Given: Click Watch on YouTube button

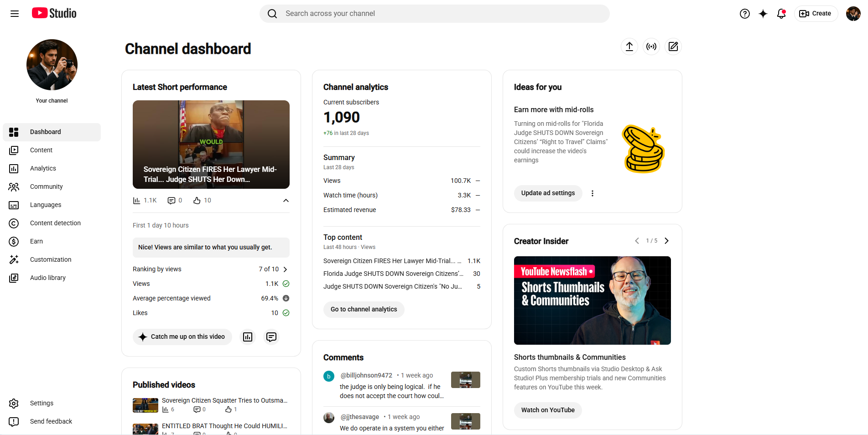Looking at the screenshot, I should click(548, 410).
